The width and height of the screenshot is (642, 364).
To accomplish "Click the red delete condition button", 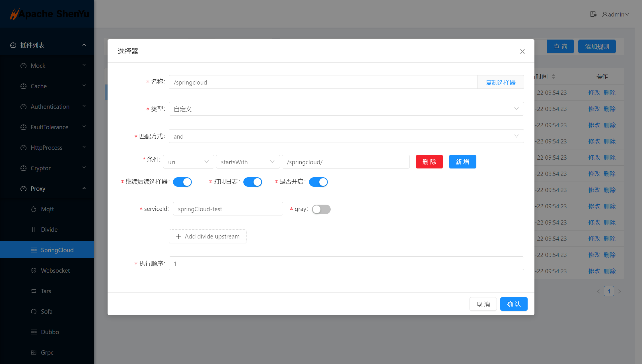I will tap(429, 162).
